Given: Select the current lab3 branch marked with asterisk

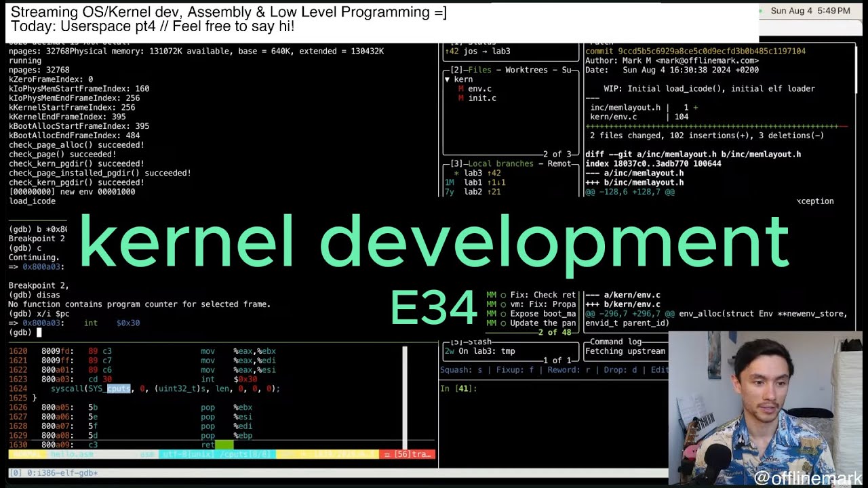Looking at the screenshot, I should [x=474, y=173].
